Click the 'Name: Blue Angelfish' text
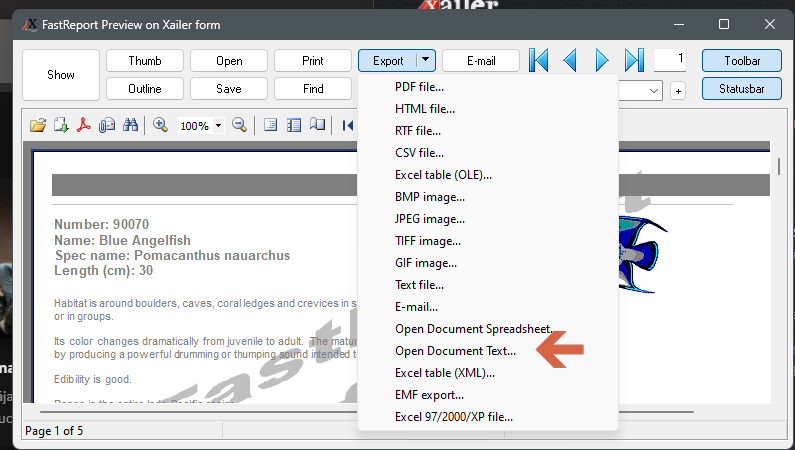 point(122,240)
